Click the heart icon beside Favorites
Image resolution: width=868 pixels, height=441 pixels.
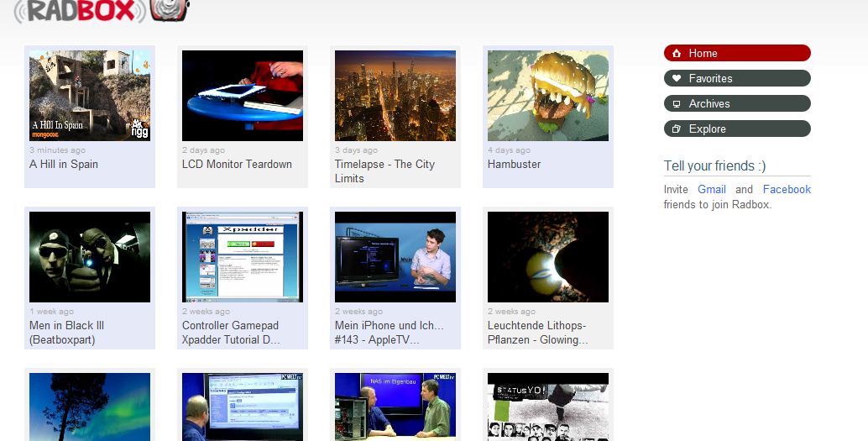tap(677, 78)
